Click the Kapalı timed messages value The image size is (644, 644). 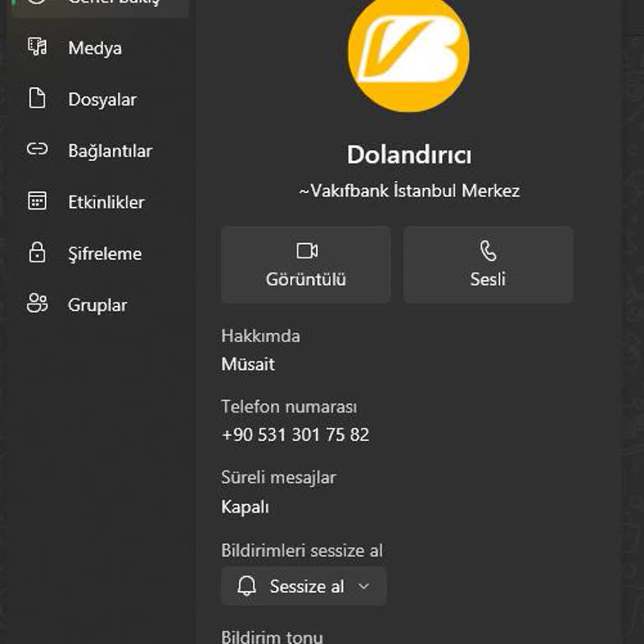pos(245,506)
